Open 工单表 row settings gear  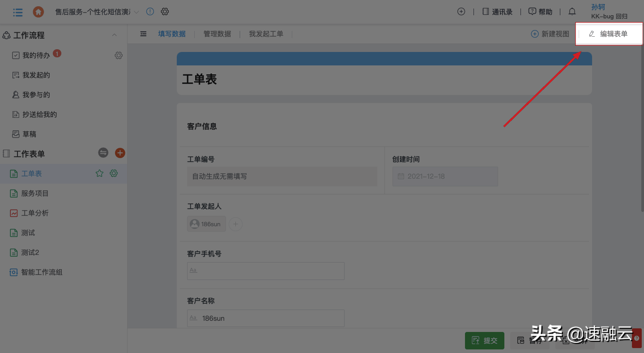pyautogui.click(x=114, y=173)
